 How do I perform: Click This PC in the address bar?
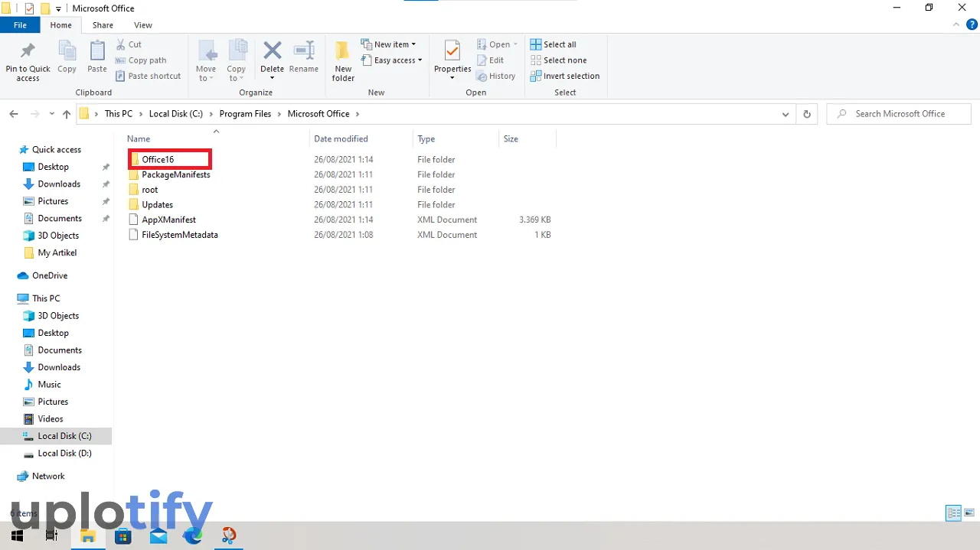(x=119, y=114)
